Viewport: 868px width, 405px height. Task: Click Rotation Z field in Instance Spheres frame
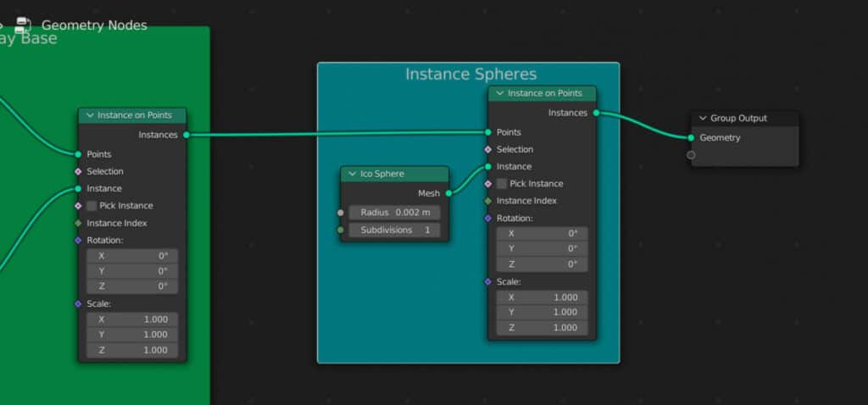point(542,264)
